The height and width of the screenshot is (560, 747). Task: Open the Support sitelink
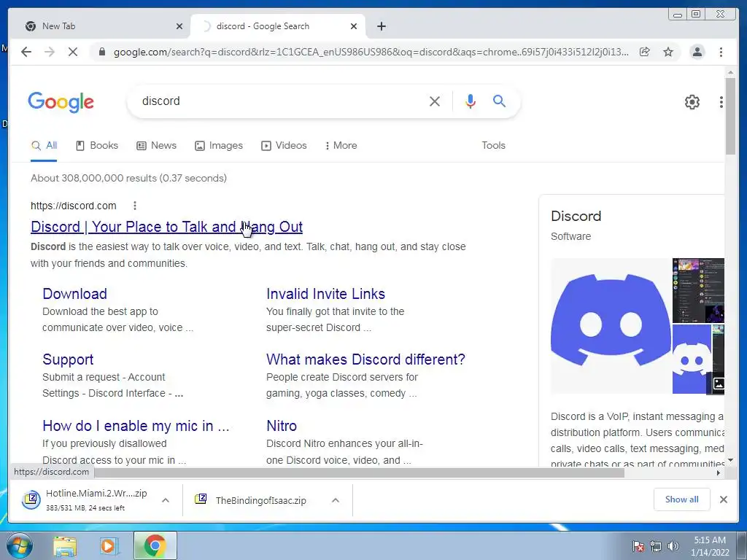(68, 359)
